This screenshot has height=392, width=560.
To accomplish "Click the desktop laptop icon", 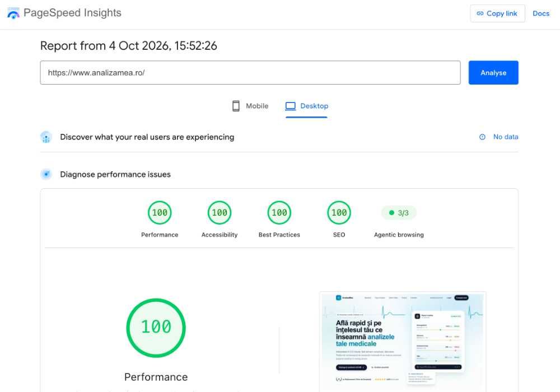I will (x=290, y=106).
